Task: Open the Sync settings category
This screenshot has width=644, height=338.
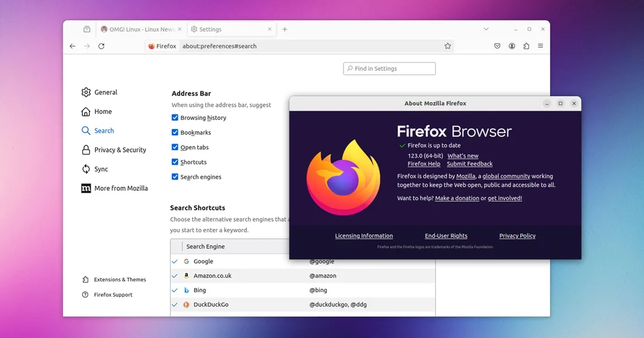Action: [95, 169]
